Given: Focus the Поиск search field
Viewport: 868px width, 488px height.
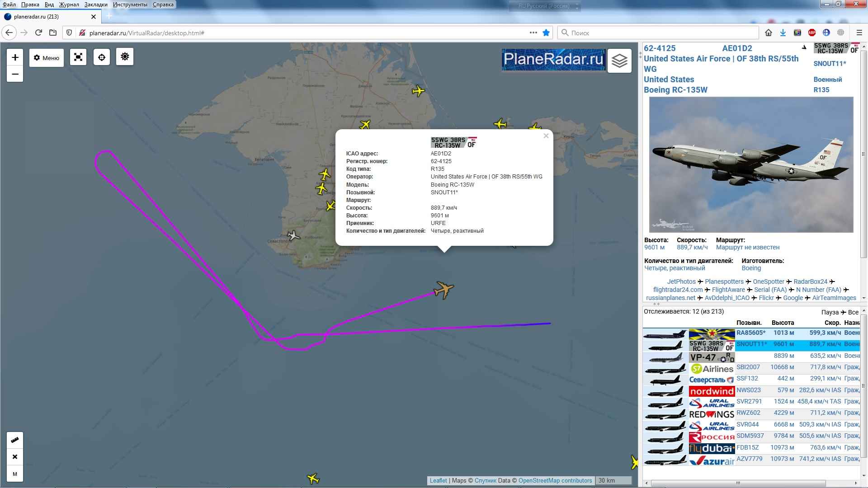Looking at the screenshot, I should click(658, 33).
